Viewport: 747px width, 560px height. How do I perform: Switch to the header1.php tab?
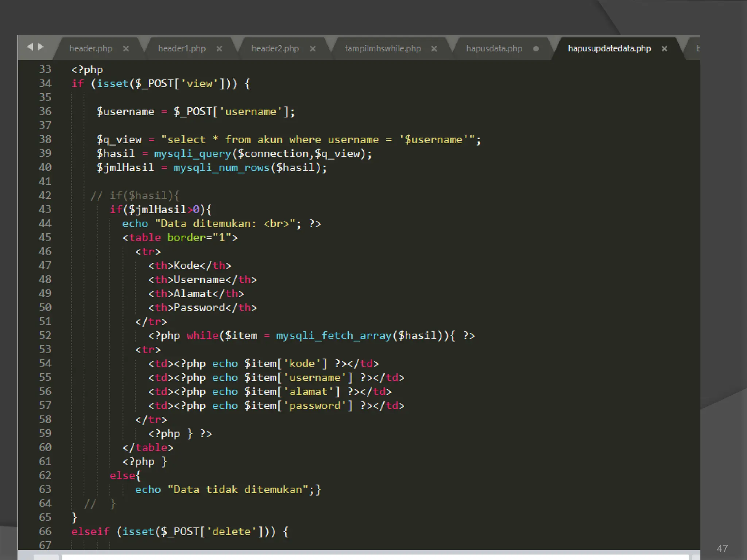pyautogui.click(x=182, y=48)
